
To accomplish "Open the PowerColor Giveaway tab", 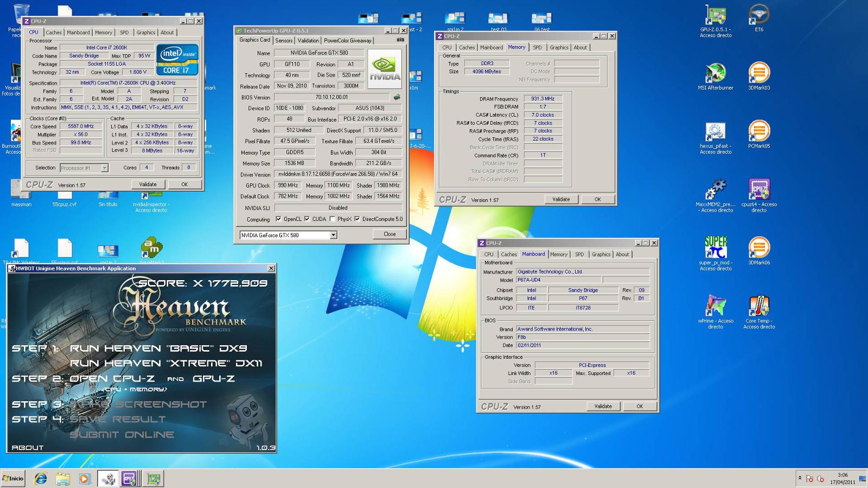I will click(348, 40).
